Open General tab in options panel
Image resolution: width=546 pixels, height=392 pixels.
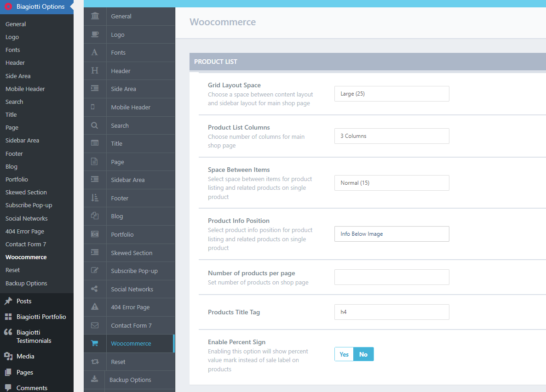click(x=130, y=17)
